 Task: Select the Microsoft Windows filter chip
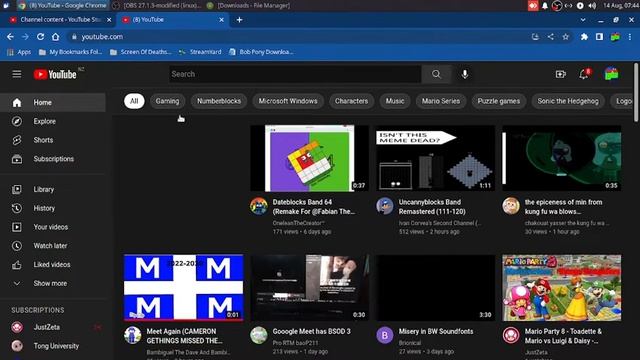click(288, 101)
